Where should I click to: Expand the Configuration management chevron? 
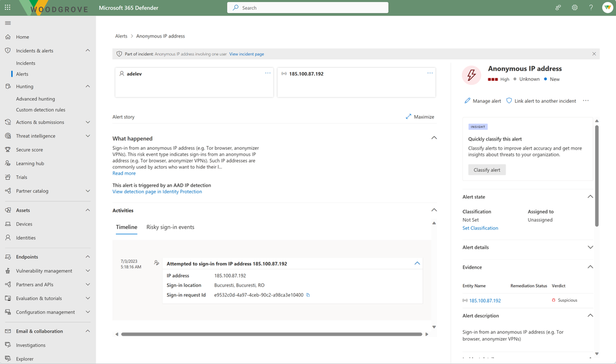(x=88, y=312)
